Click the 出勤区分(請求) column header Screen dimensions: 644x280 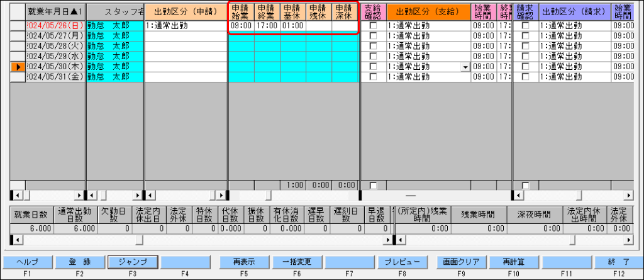pyautogui.click(x=575, y=12)
